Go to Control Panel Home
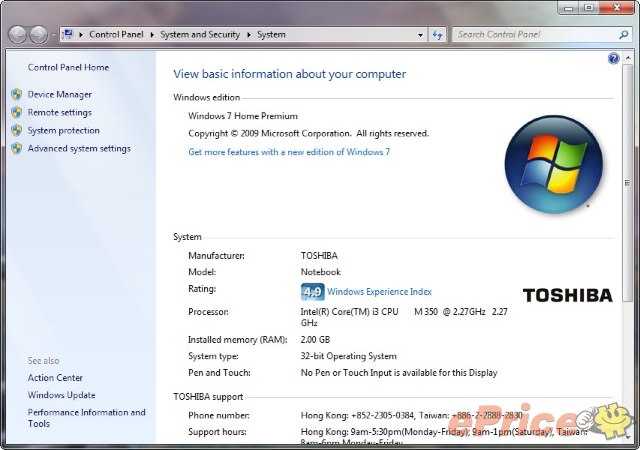Image resolution: width=640 pixels, height=450 pixels. pos(68,67)
